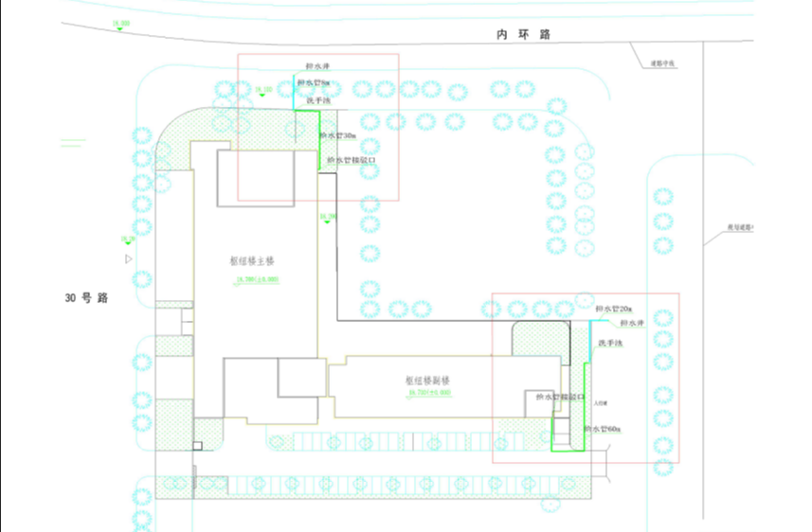
Task: Select the lower 给水管接驳口 label
Action: 559,398
